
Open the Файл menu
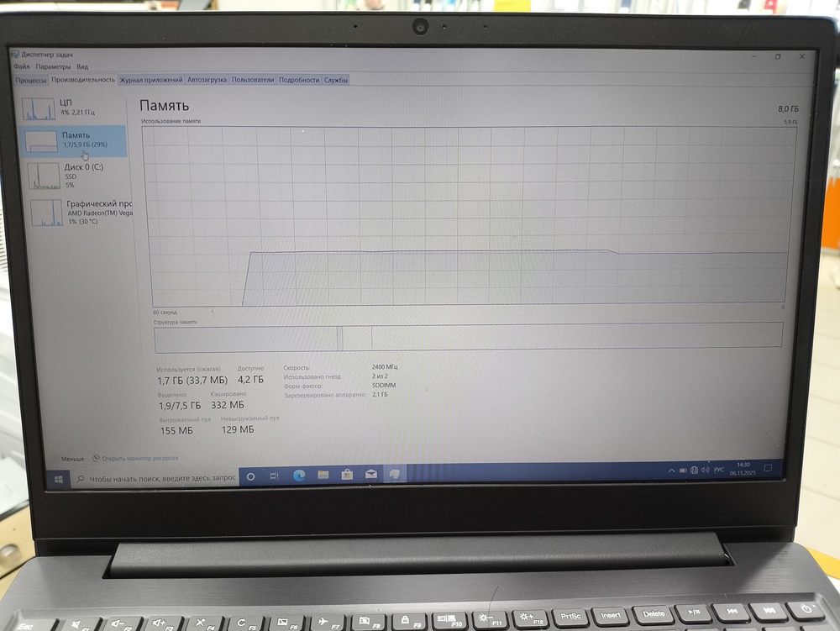[22, 66]
